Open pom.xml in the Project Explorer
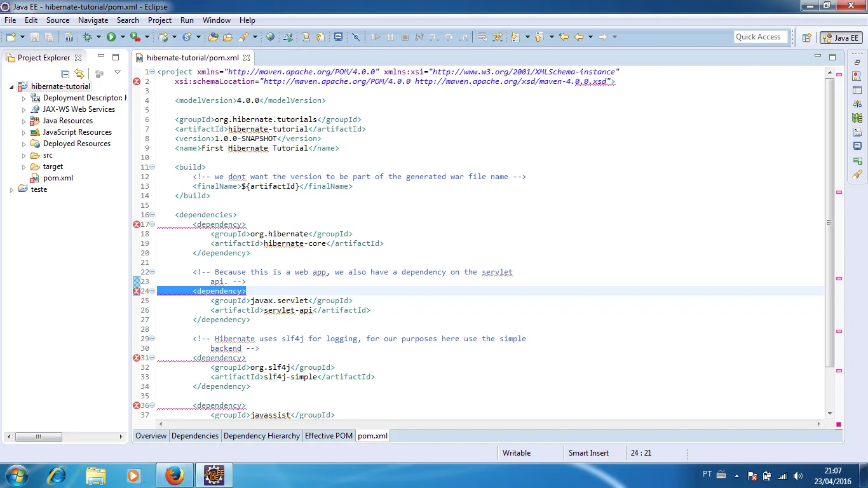The width and height of the screenshot is (868, 488). coord(58,178)
